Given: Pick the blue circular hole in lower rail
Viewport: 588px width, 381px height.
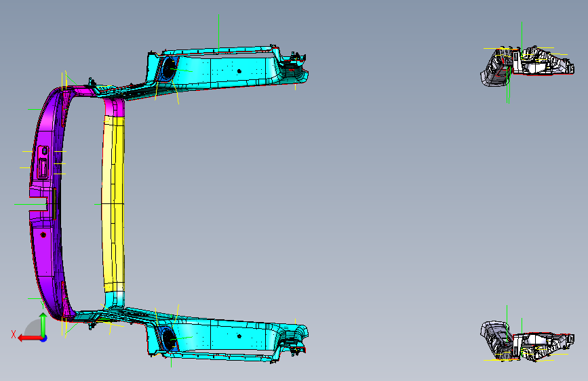Looking at the screenshot, I should click(x=168, y=338).
